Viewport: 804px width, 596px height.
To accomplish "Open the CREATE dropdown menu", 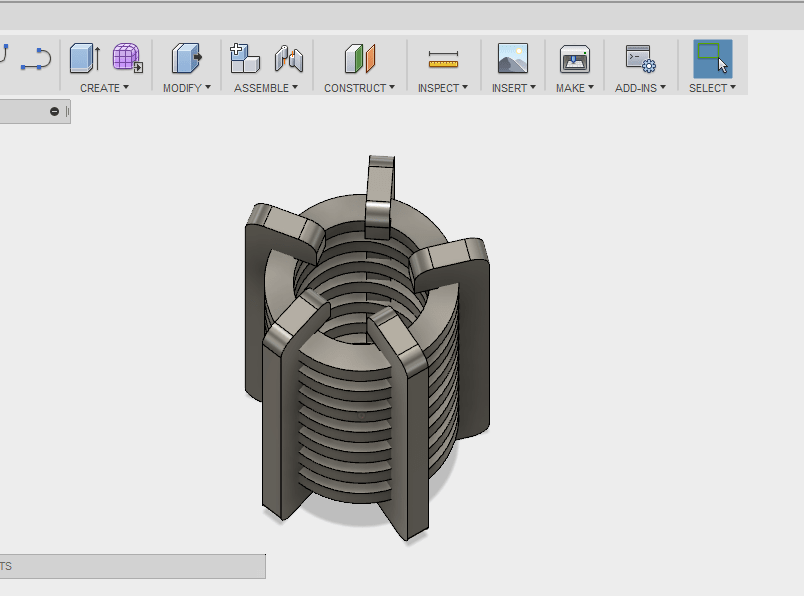I will (x=104, y=88).
